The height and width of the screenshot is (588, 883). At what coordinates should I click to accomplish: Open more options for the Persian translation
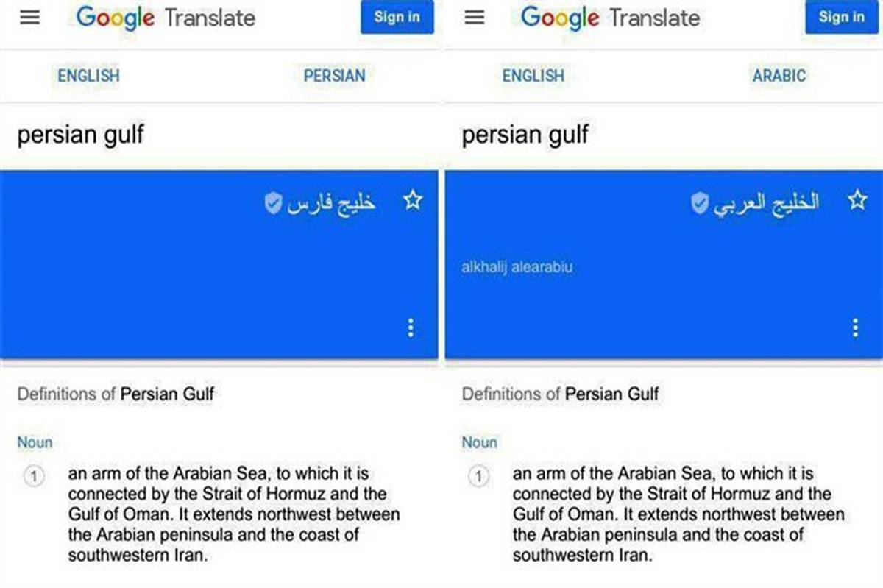pyautogui.click(x=411, y=328)
